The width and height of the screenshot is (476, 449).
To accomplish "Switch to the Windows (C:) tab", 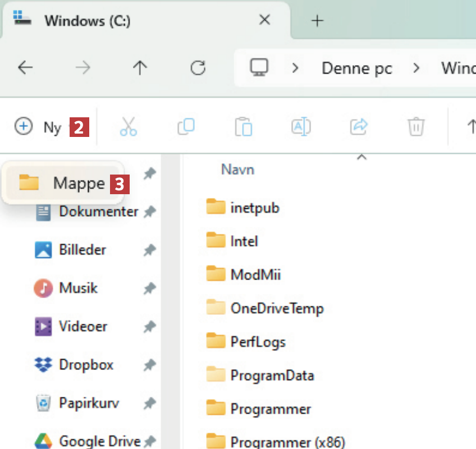I will click(87, 21).
